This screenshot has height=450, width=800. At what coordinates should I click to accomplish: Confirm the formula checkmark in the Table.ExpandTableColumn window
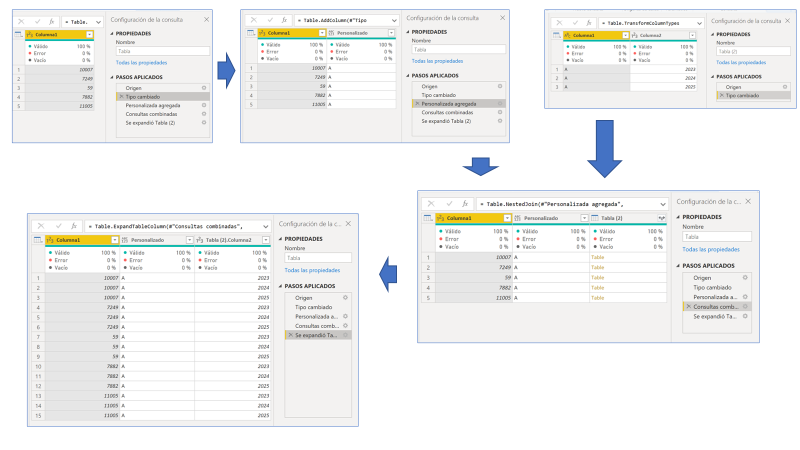[58, 226]
